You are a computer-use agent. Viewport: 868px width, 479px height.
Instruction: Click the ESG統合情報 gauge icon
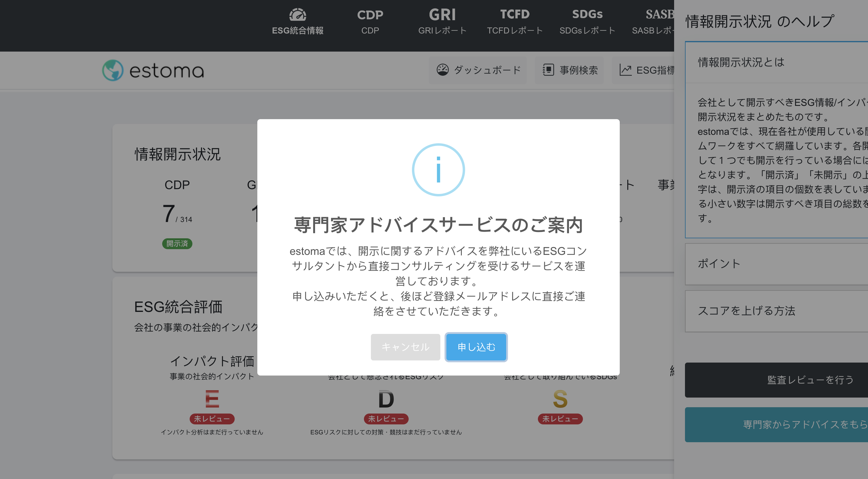[x=297, y=14]
